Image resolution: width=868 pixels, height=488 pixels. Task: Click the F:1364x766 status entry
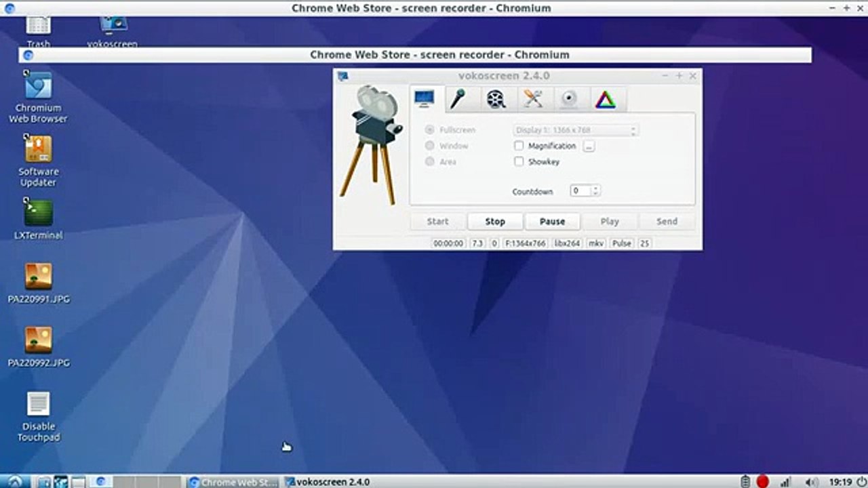tap(526, 243)
